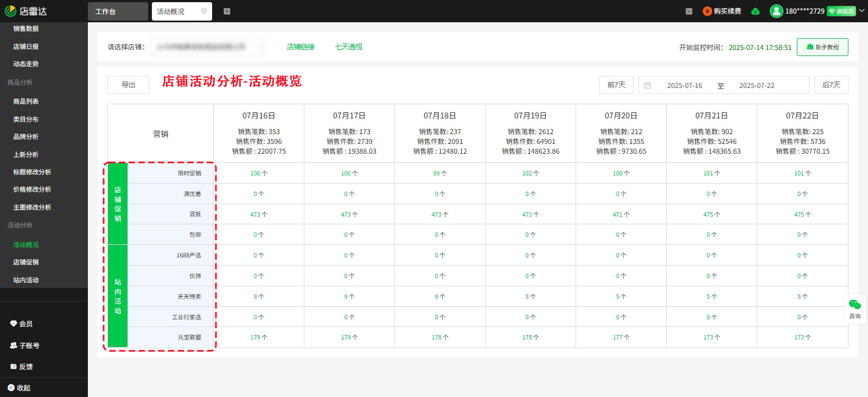Open the 请选择店铺 dropdown

tap(208, 47)
